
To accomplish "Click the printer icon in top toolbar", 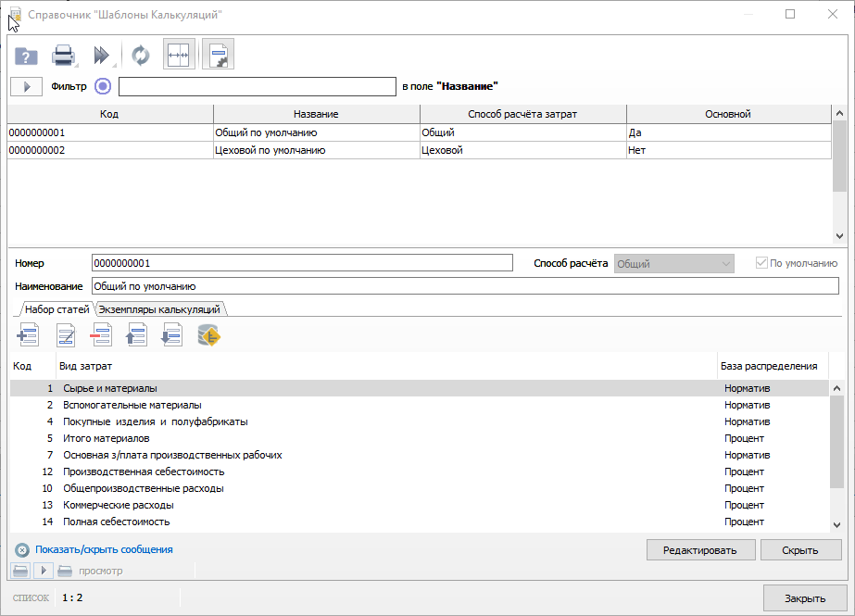I will click(x=63, y=56).
